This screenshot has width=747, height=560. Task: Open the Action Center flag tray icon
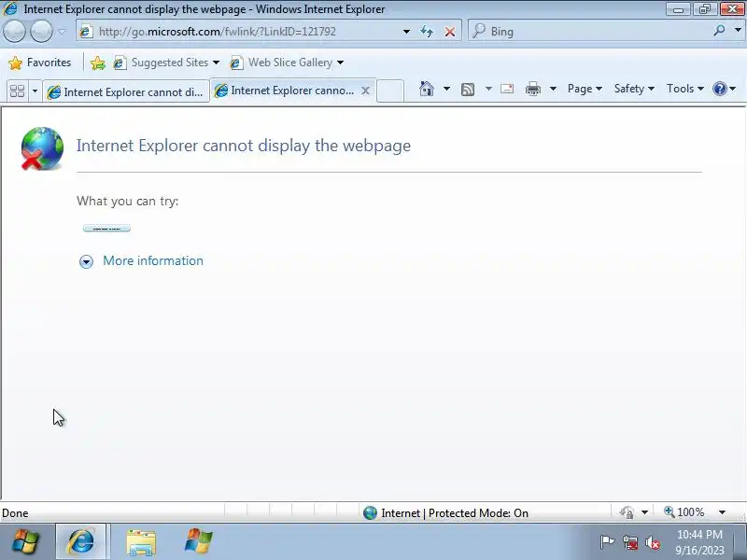tap(607, 542)
